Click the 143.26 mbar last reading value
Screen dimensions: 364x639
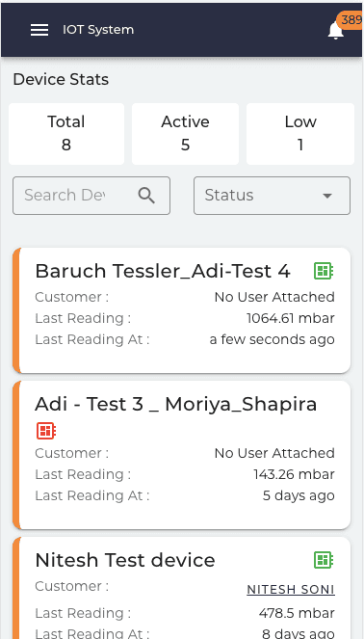[294, 474]
